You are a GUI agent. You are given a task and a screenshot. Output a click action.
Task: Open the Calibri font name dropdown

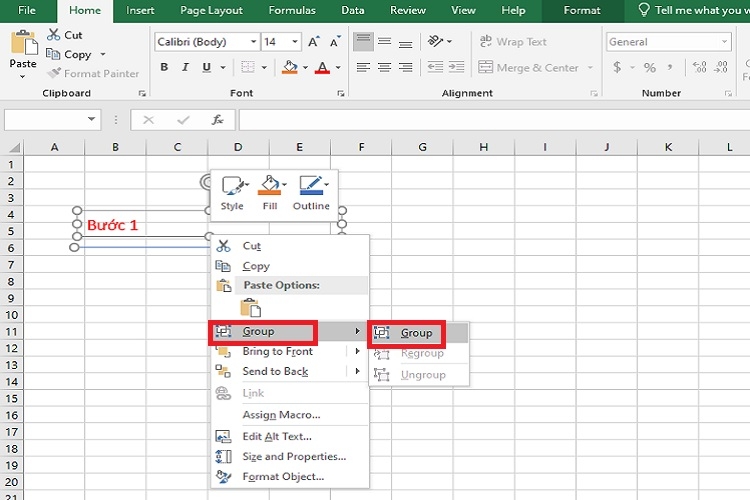coord(254,42)
